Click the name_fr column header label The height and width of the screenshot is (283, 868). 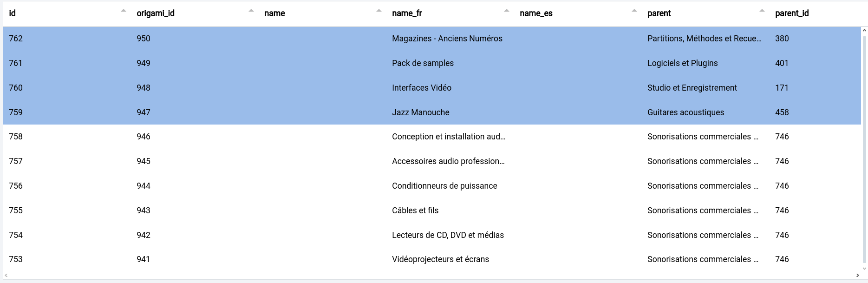point(407,13)
